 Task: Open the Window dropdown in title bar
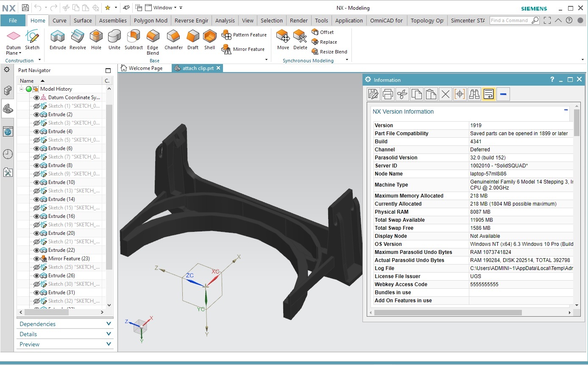[x=175, y=8]
